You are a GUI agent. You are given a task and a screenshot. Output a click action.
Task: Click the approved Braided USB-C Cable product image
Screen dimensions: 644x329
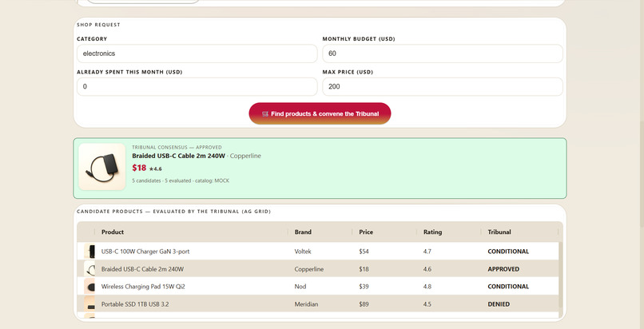(101, 167)
